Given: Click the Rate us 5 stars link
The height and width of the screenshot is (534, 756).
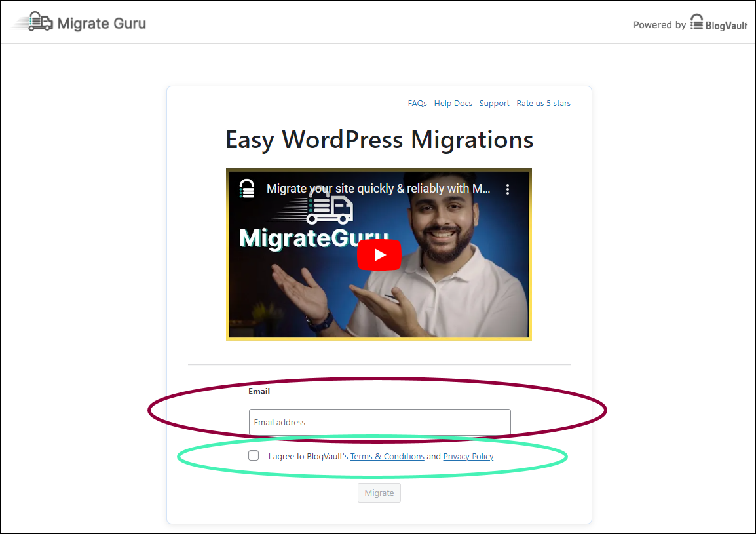Looking at the screenshot, I should (x=543, y=103).
